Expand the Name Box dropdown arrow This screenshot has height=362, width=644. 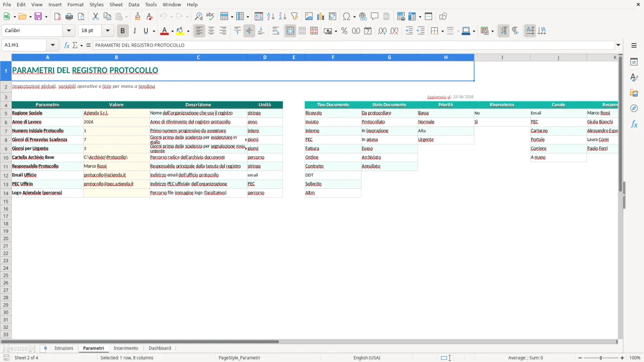(53, 45)
